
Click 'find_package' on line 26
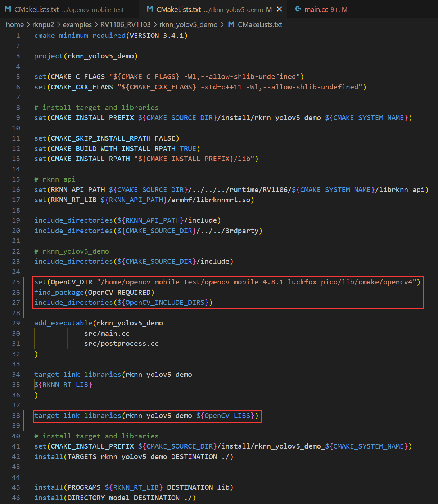point(59,293)
